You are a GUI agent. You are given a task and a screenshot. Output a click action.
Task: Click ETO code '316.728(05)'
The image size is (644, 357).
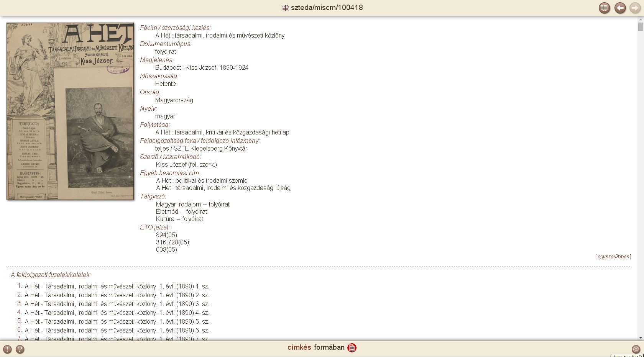pyautogui.click(x=172, y=242)
